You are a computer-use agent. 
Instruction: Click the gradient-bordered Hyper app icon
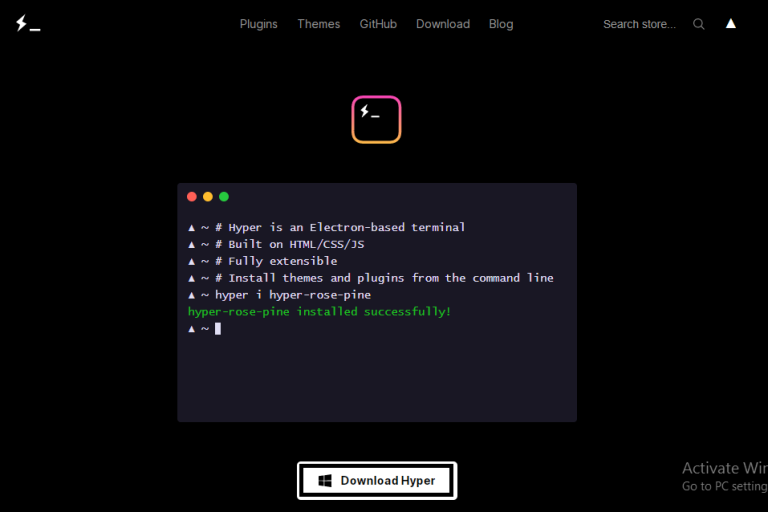(376, 119)
